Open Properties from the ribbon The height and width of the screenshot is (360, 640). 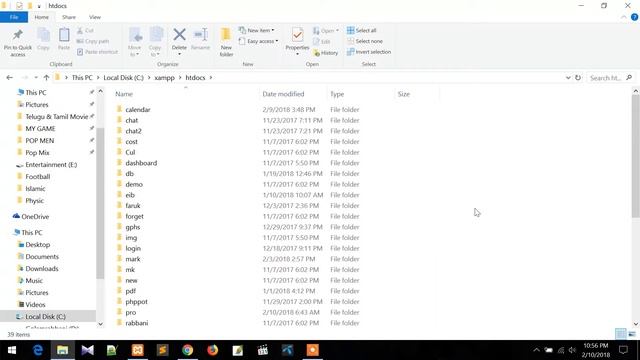(297, 42)
